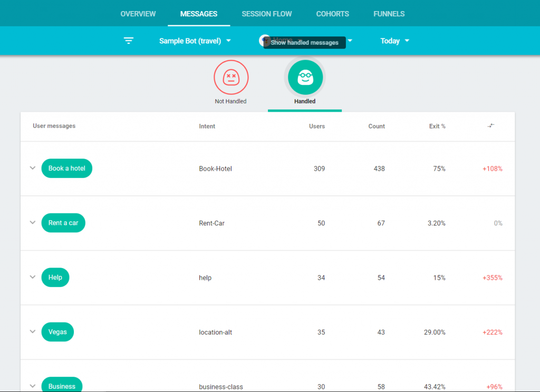Open the Cohorts tab
Image resolution: width=540 pixels, height=392 pixels.
(333, 14)
